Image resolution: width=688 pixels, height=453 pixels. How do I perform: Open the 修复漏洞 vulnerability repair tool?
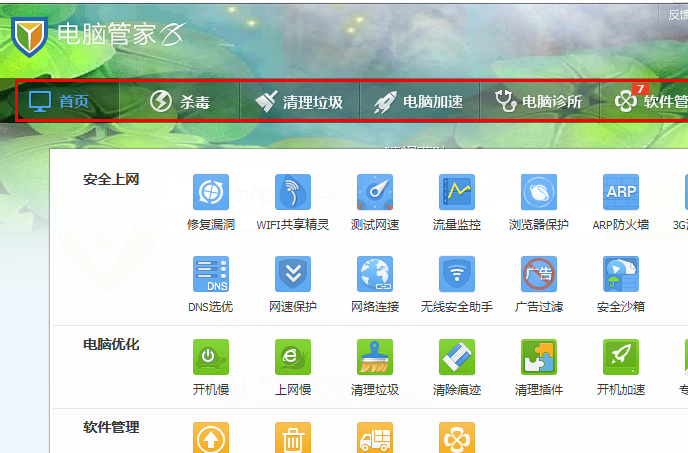tap(210, 192)
